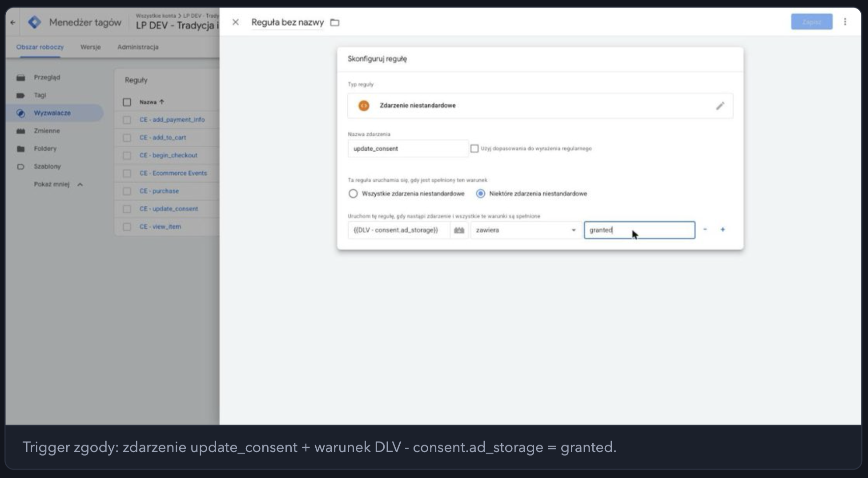Viewport: 868px width, 478px height.
Task: Open Foldery in the sidebar
Action: [x=45, y=149]
